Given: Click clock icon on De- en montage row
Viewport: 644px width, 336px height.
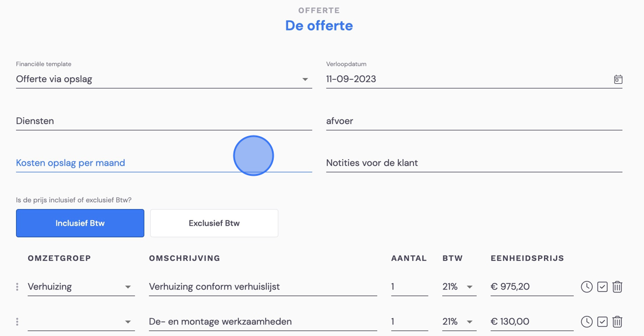Looking at the screenshot, I should click(586, 322).
